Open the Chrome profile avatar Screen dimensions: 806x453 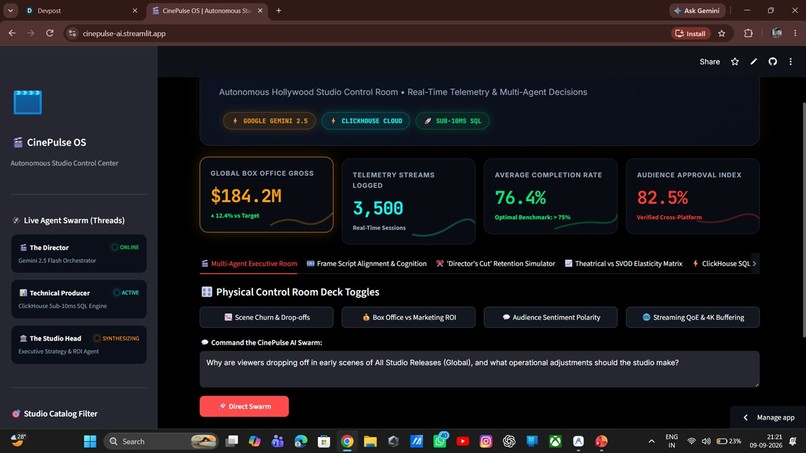click(x=777, y=33)
